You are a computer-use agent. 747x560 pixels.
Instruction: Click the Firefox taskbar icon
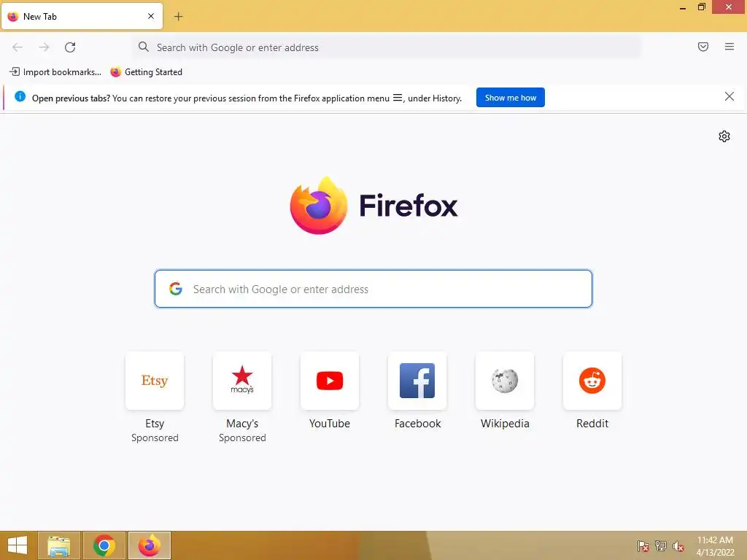click(149, 545)
